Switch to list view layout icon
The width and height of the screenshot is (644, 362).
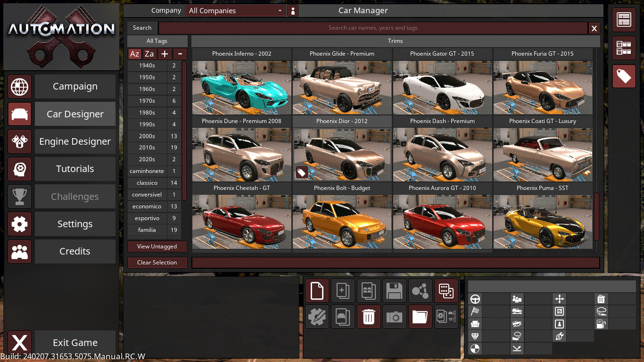tap(624, 20)
